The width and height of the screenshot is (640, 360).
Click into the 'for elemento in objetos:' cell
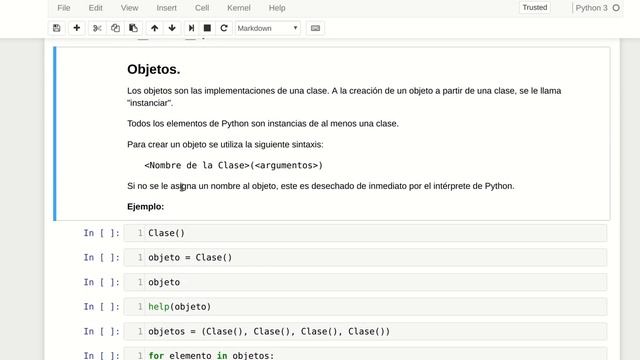click(365, 354)
